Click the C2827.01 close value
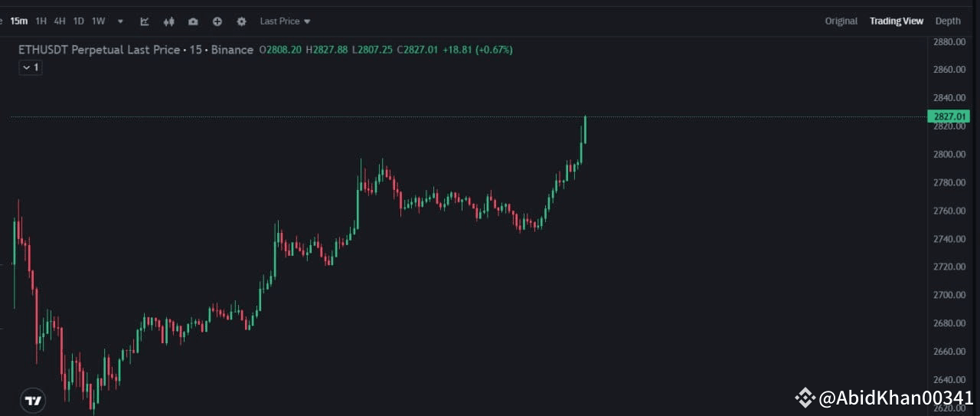 (x=417, y=50)
